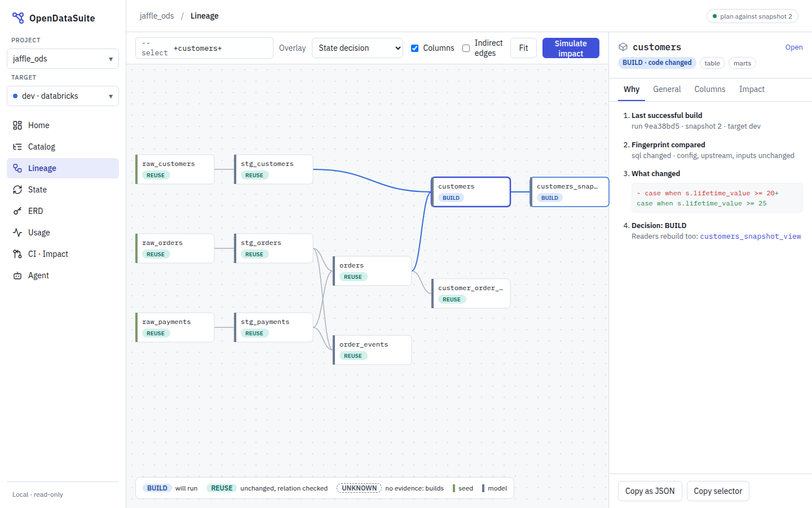Screen dimensions: 812x508
Task: Click the plan against snapshot 2 badge
Action: pyautogui.click(x=752, y=16)
